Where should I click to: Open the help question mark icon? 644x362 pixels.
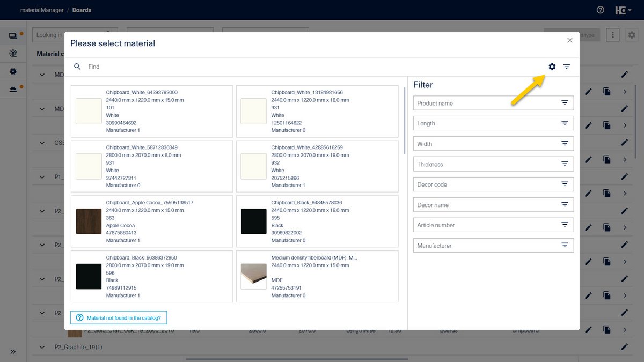[599, 10]
